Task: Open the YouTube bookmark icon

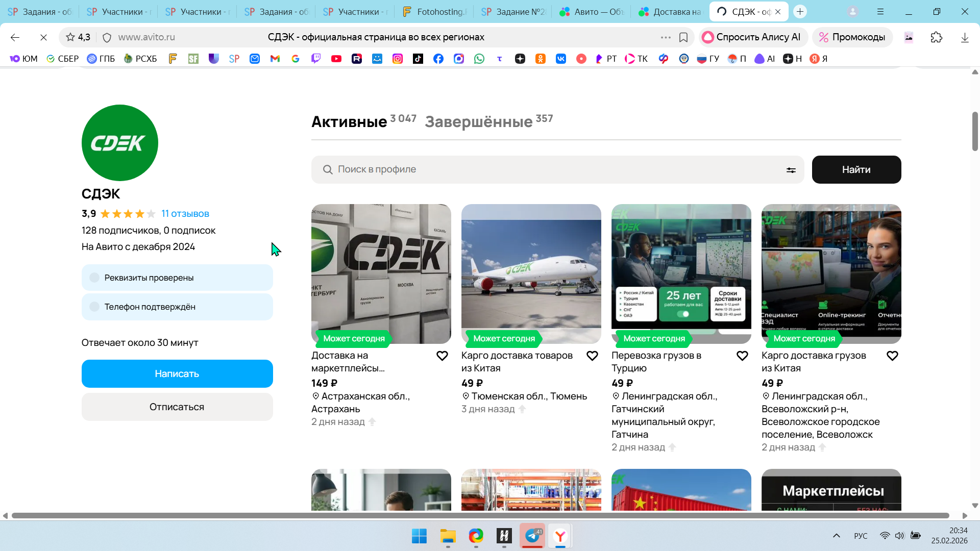Action: click(336, 59)
